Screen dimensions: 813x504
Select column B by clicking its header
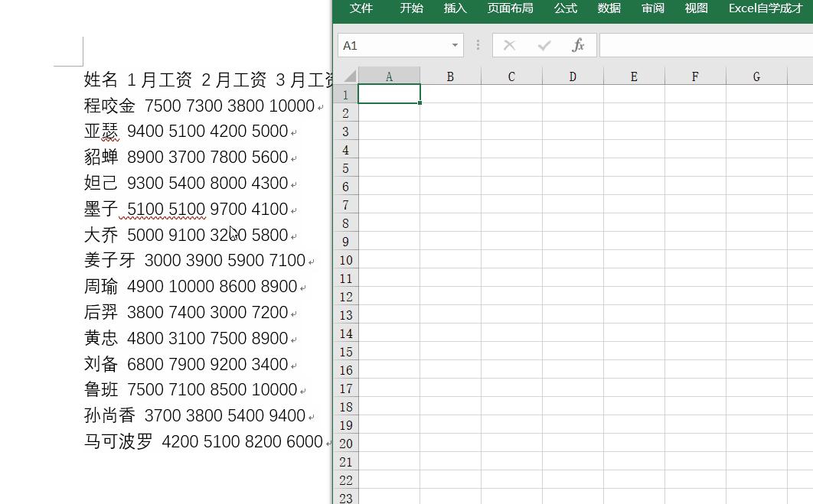[450, 76]
